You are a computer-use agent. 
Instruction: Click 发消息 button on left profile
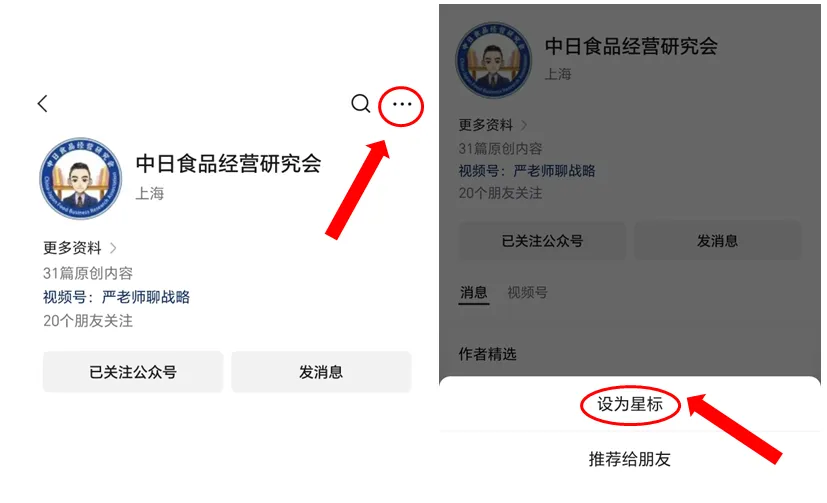coord(321,372)
